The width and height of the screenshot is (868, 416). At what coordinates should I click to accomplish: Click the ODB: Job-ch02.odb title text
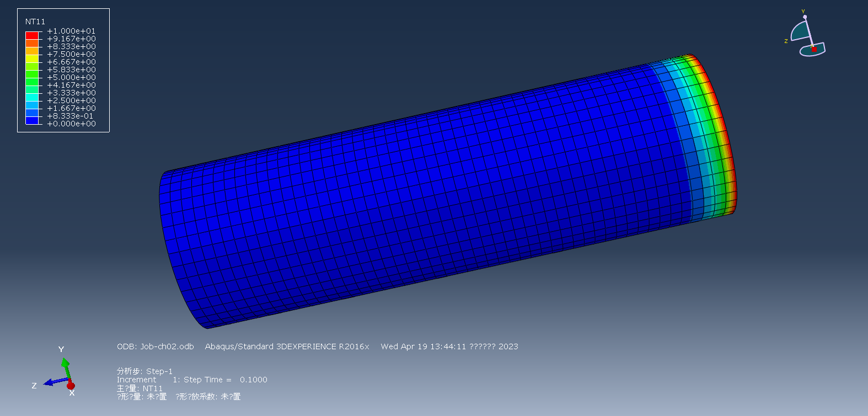tap(156, 346)
